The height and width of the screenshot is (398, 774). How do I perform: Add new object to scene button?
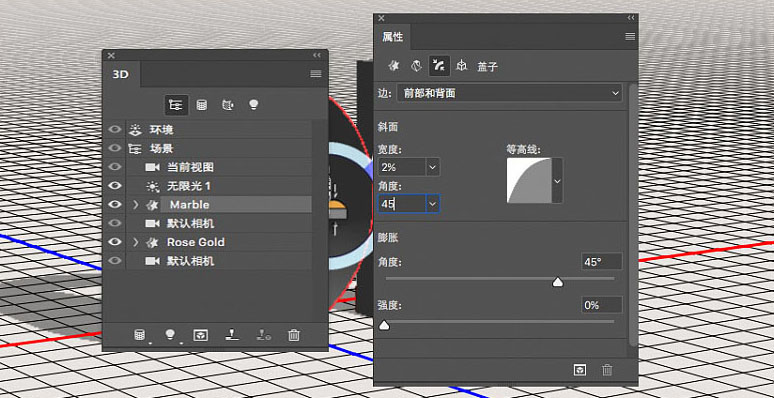click(x=140, y=335)
